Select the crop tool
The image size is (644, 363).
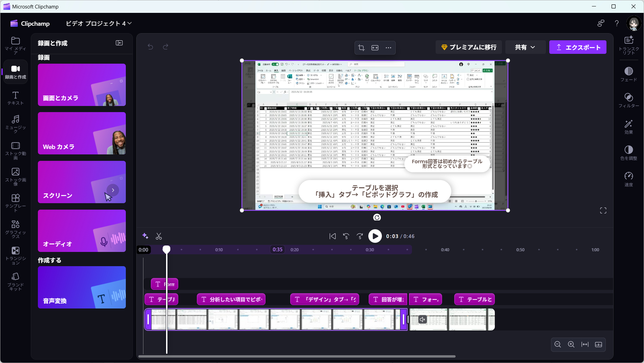click(x=361, y=48)
